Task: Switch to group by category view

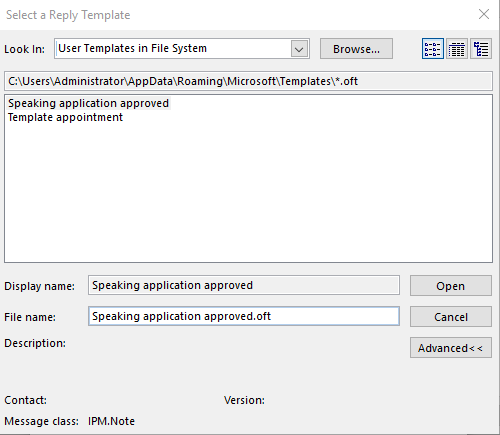Action: 481,49
